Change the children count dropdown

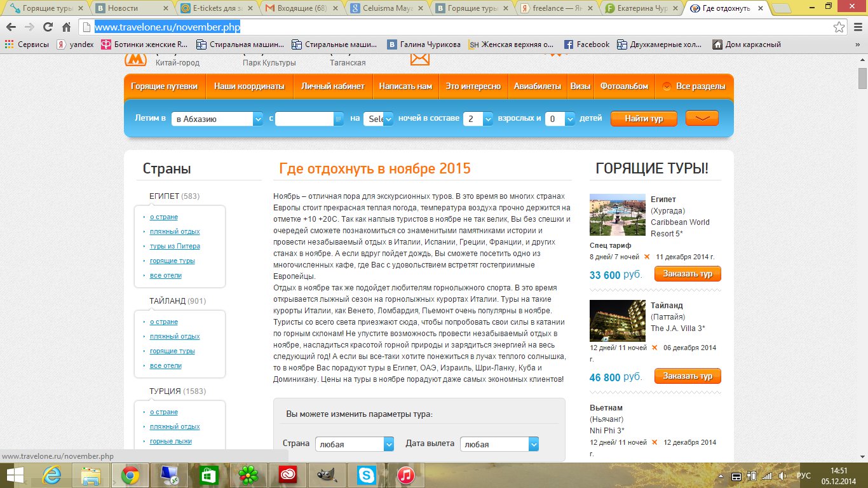pyautogui.click(x=560, y=119)
